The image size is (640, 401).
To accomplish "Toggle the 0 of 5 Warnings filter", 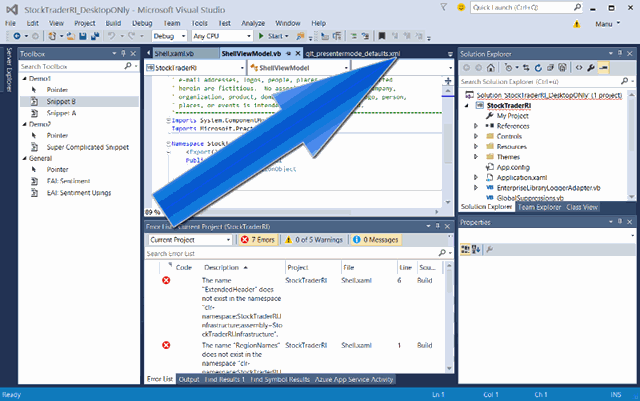I will click(x=313, y=240).
